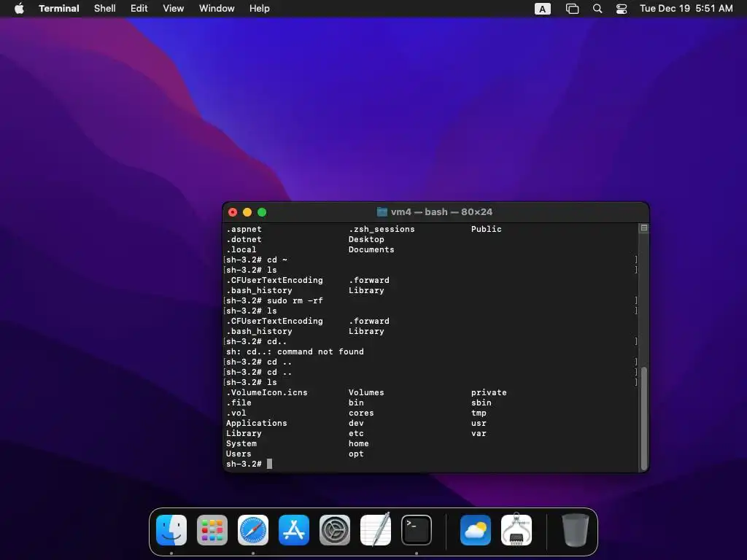Image resolution: width=747 pixels, height=560 pixels.
Task: Click the date and time in menu bar
Action: point(686,9)
